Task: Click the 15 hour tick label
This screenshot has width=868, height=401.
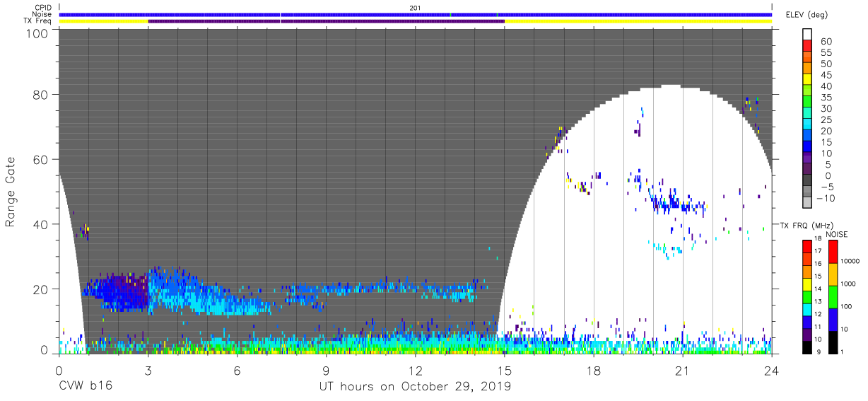Action: 505,370
